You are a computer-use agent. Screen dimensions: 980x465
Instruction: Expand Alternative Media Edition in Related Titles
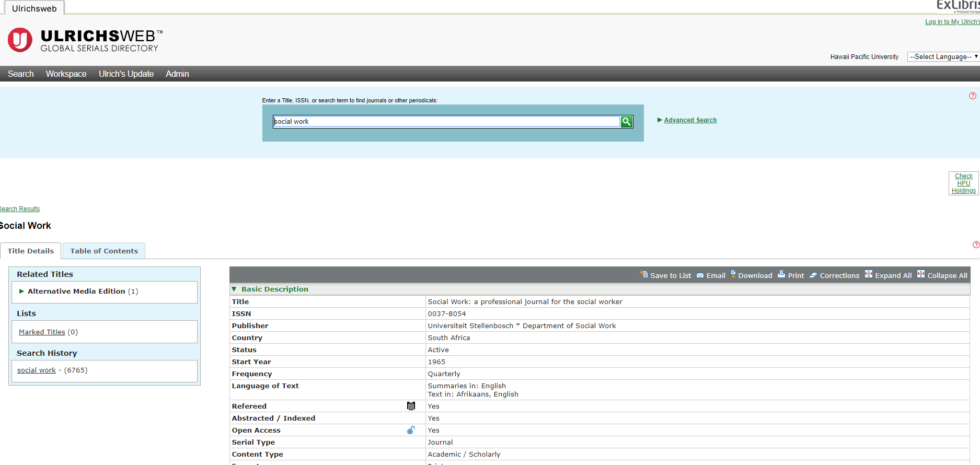(x=21, y=291)
